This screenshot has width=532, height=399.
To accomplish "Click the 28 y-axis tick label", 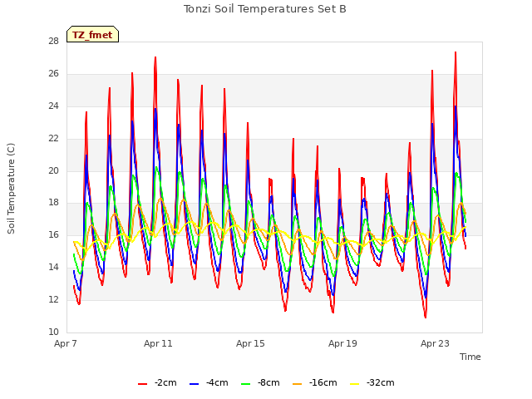I will 53,42.
